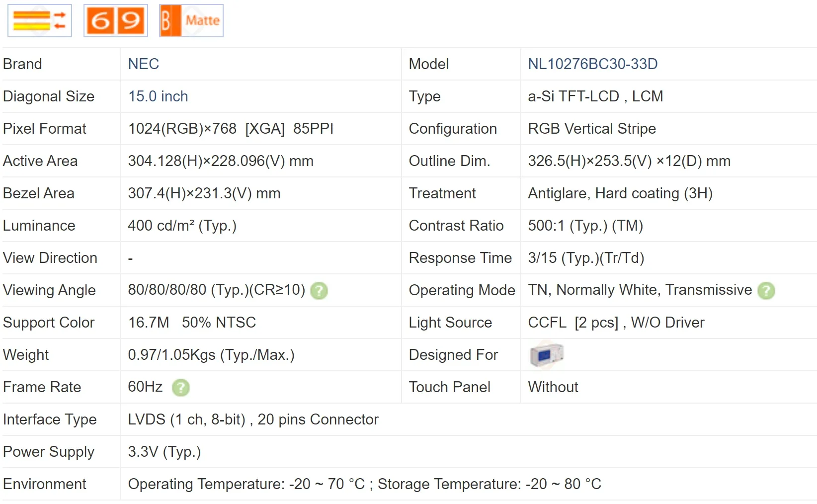Click the orange-yellow stripes with arrows icon

pyautogui.click(x=40, y=21)
